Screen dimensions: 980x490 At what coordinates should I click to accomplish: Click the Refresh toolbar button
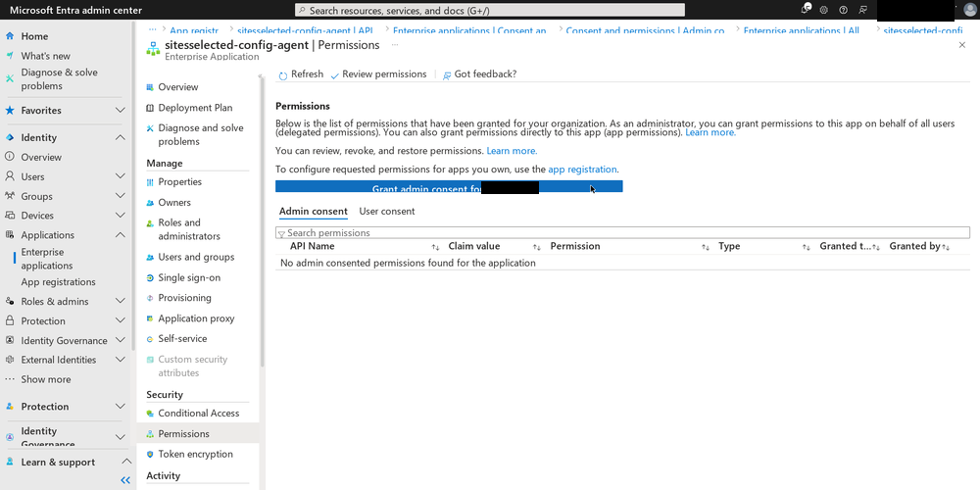click(x=301, y=74)
